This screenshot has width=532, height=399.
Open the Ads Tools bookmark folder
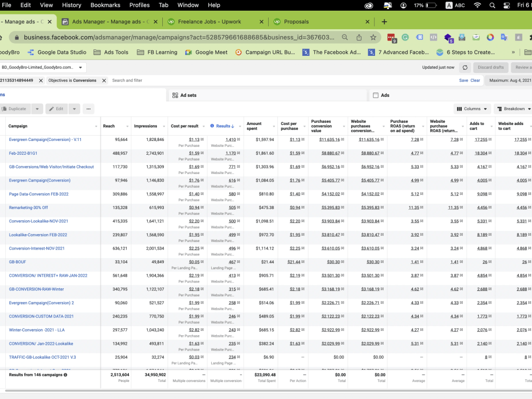[x=111, y=52]
